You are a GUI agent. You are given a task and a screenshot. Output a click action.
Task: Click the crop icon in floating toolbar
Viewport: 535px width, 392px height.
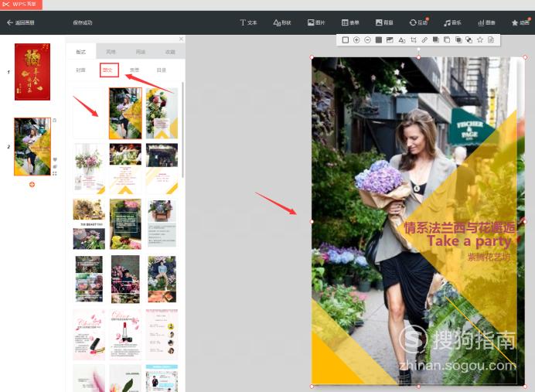(413, 40)
